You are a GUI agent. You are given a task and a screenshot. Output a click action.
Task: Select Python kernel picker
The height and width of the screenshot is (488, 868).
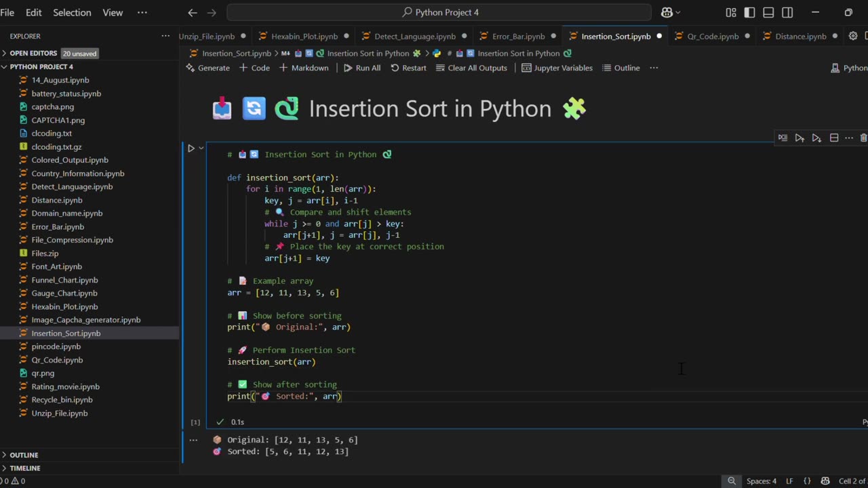[849, 68]
